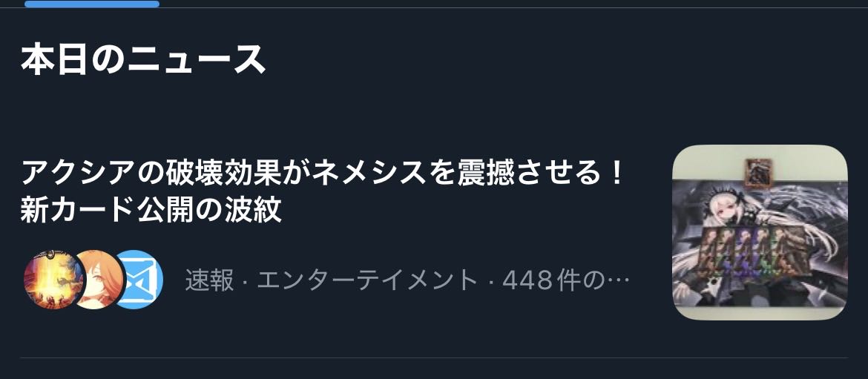This screenshot has width=868, height=379.
Task: Click the divider line below the news item
Action: (434, 358)
